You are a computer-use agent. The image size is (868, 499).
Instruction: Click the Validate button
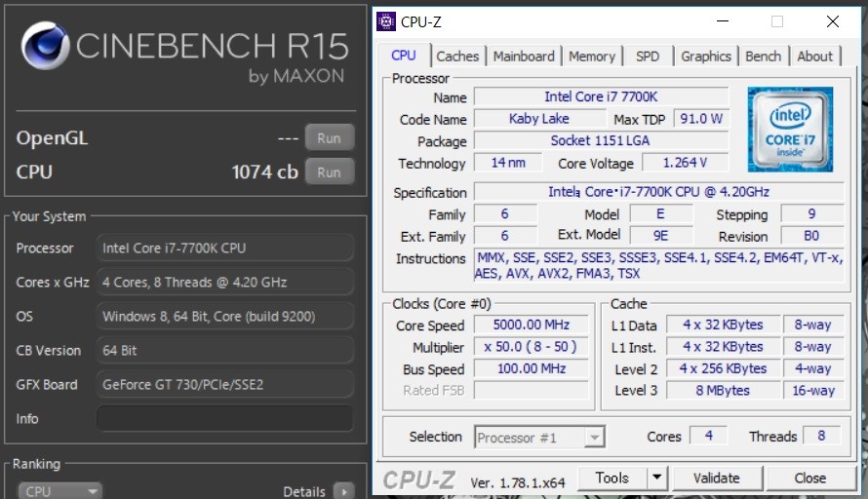coord(717,478)
